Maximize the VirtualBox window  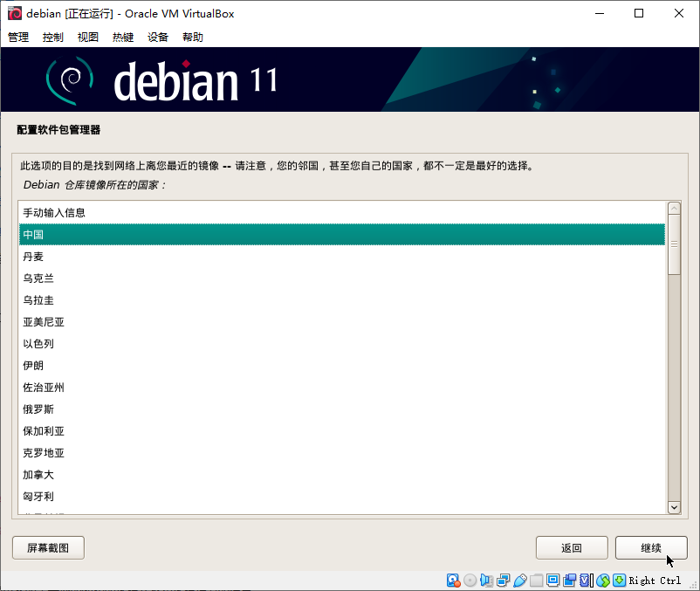pyautogui.click(x=639, y=13)
